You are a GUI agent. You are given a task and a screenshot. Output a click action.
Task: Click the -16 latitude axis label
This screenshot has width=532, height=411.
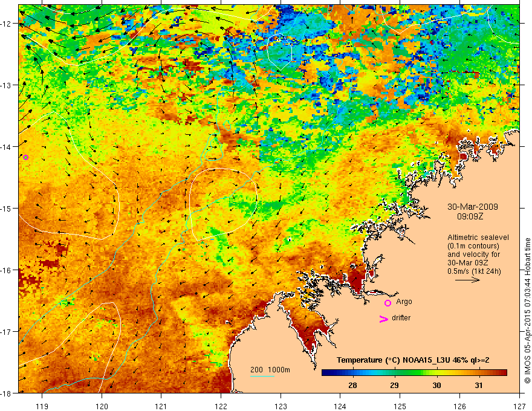coord(6,270)
